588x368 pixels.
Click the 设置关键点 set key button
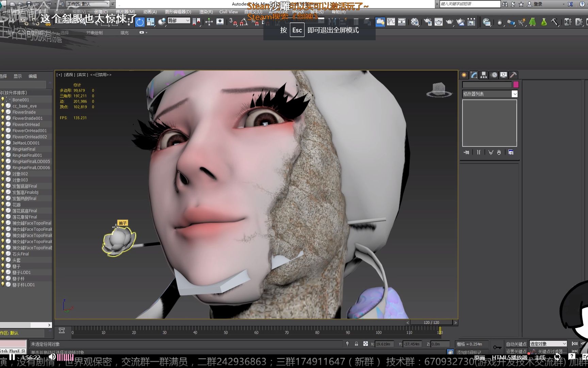point(516,351)
